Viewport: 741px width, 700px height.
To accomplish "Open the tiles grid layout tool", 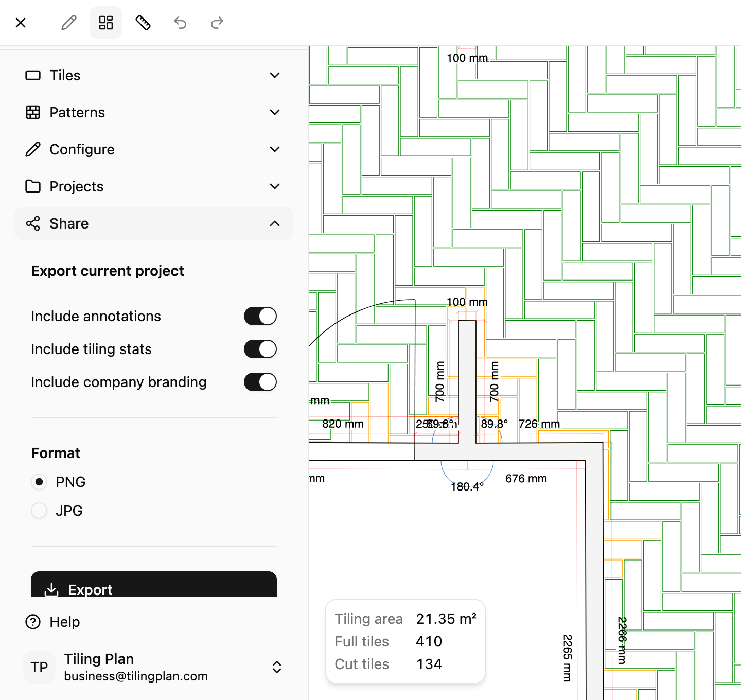I will point(106,23).
